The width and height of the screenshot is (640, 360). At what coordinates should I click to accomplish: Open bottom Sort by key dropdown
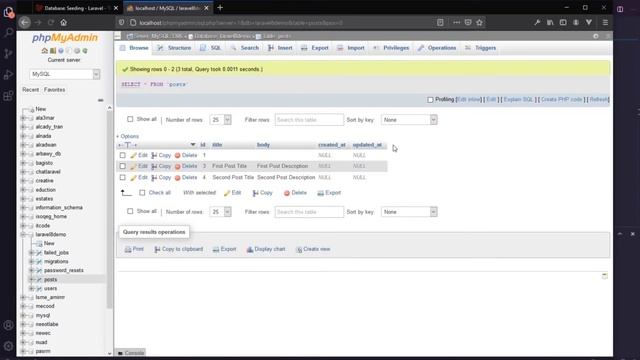coord(409,212)
